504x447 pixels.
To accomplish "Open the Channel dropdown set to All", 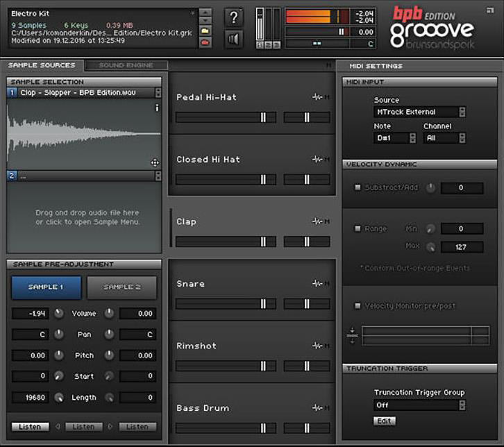I will click(x=444, y=138).
